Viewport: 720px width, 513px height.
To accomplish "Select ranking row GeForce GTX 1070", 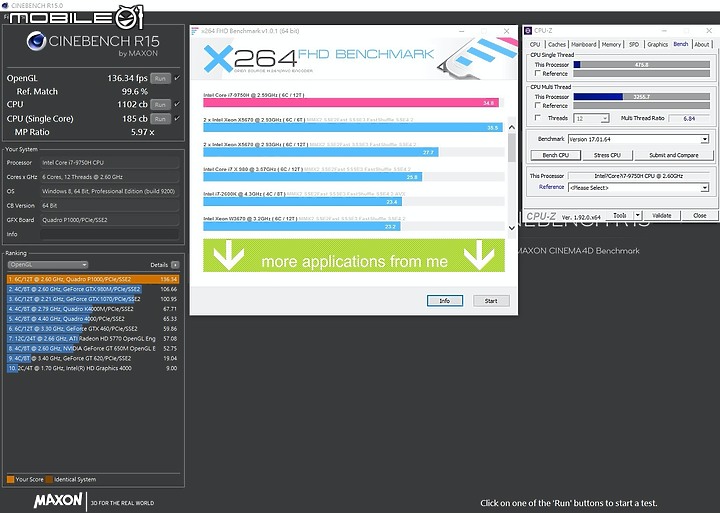I will pyautogui.click(x=93, y=299).
